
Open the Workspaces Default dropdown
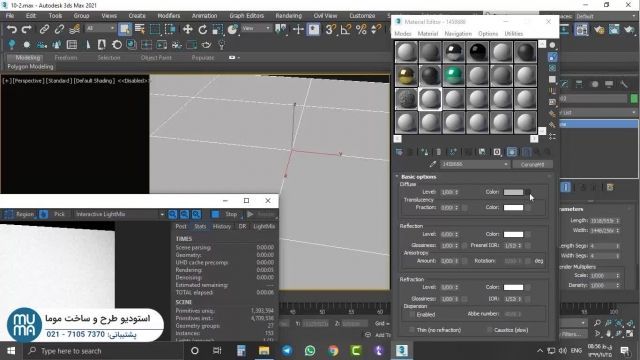click(x=606, y=16)
